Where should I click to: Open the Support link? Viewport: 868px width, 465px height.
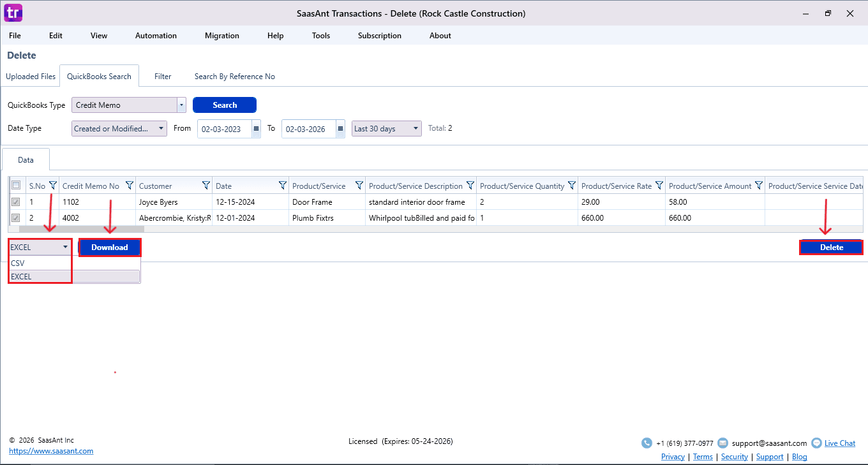[x=770, y=457]
